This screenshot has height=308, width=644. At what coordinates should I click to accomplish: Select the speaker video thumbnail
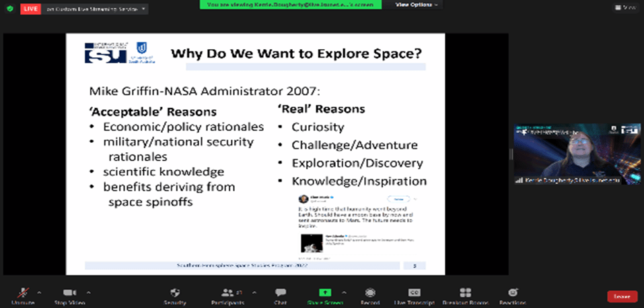(577, 154)
